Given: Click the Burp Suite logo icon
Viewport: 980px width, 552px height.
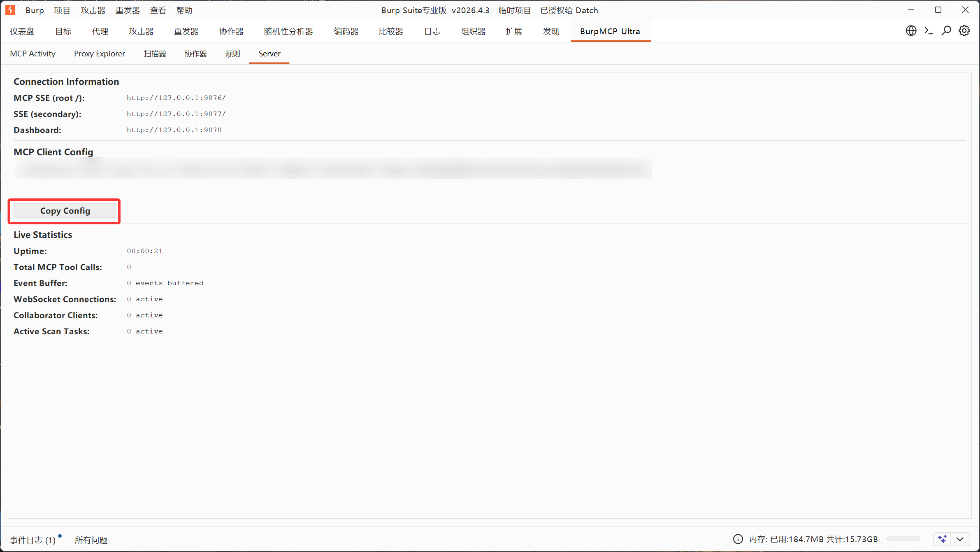Looking at the screenshot, I should (10, 10).
